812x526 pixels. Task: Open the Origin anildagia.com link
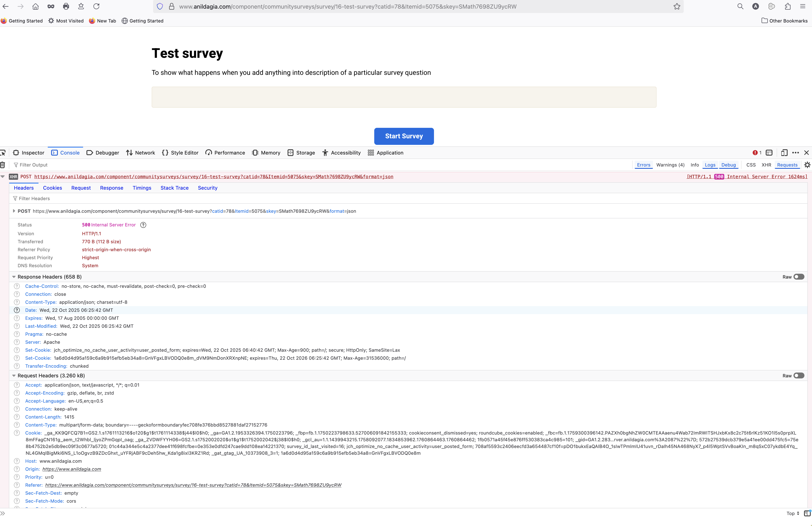[72, 469]
